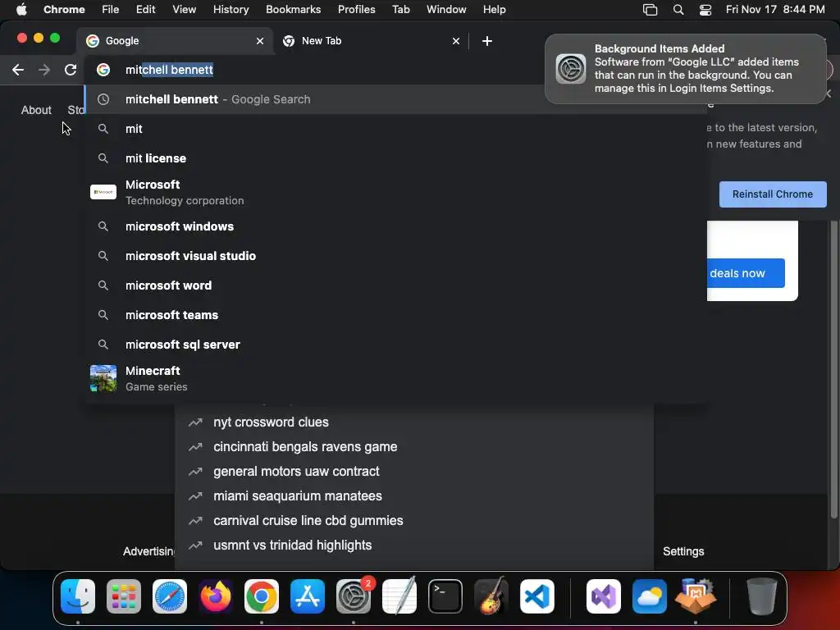Image resolution: width=840 pixels, height=630 pixels.
Task: Launch Safari from the Dock
Action: (170, 596)
